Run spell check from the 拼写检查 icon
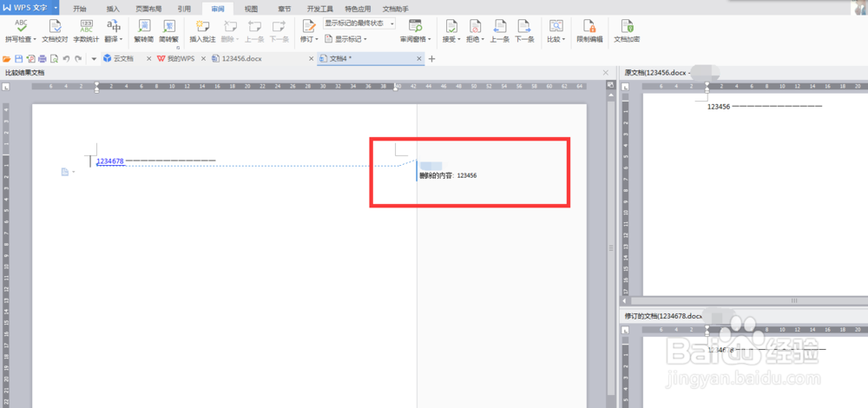The height and width of the screenshot is (408, 868). pos(21,25)
